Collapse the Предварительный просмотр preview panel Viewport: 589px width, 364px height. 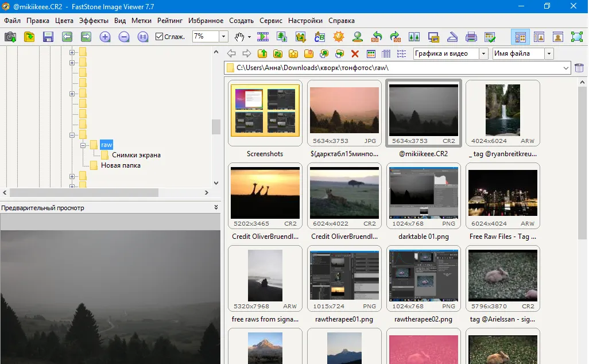(x=216, y=207)
